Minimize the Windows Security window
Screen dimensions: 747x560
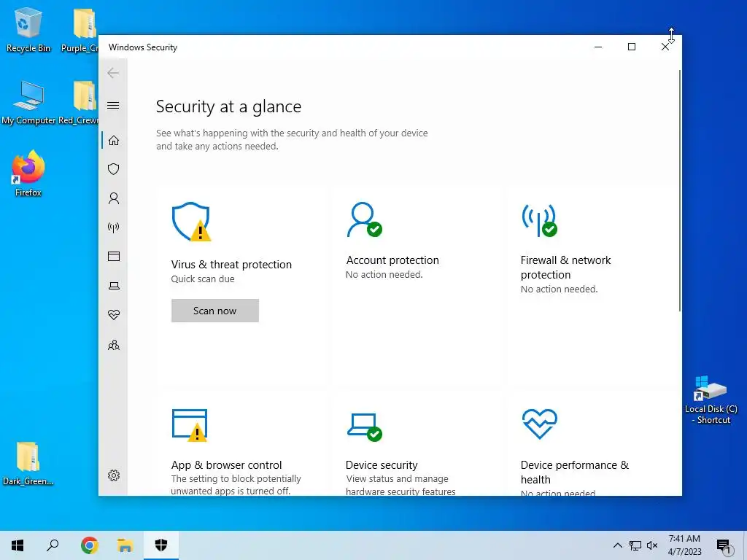point(598,47)
